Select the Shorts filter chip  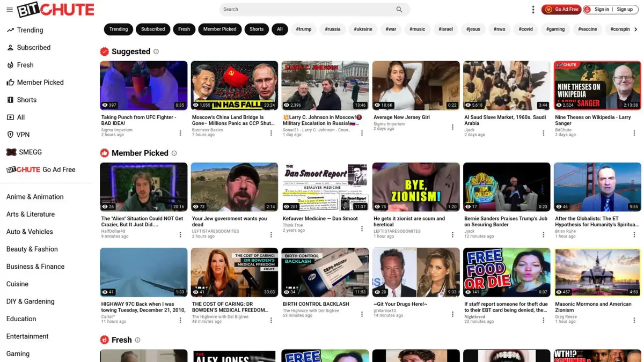[x=257, y=29]
